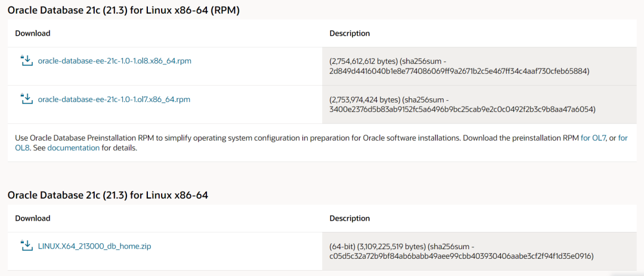Click the Description column header in RPM table

pyautogui.click(x=349, y=33)
